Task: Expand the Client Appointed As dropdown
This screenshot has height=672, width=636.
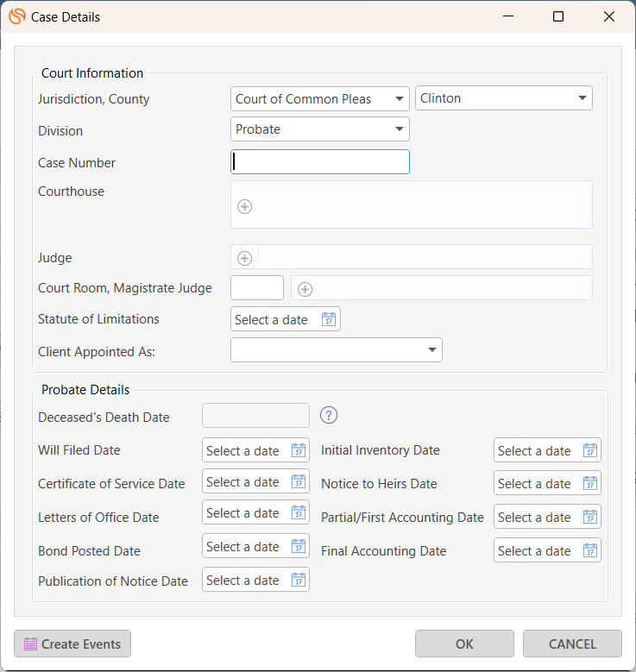Action: [337, 349]
